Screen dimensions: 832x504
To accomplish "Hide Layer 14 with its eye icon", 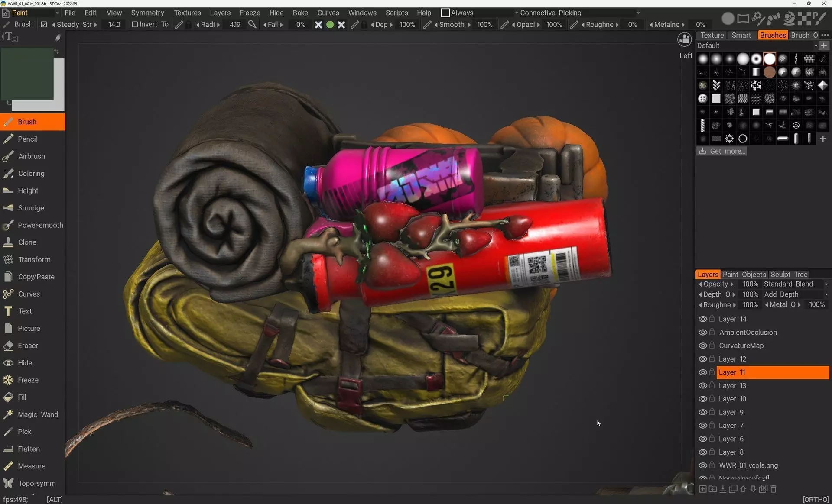I will [x=702, y=319].
